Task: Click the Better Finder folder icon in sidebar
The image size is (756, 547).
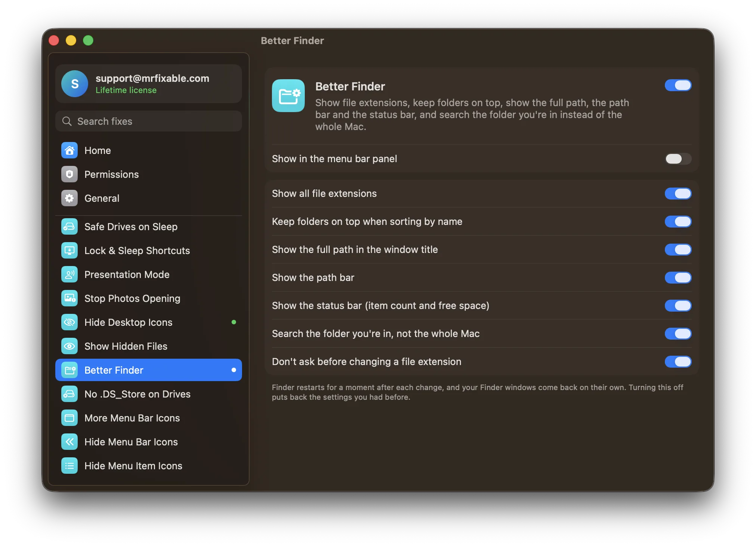Action: tap(69, 370)
